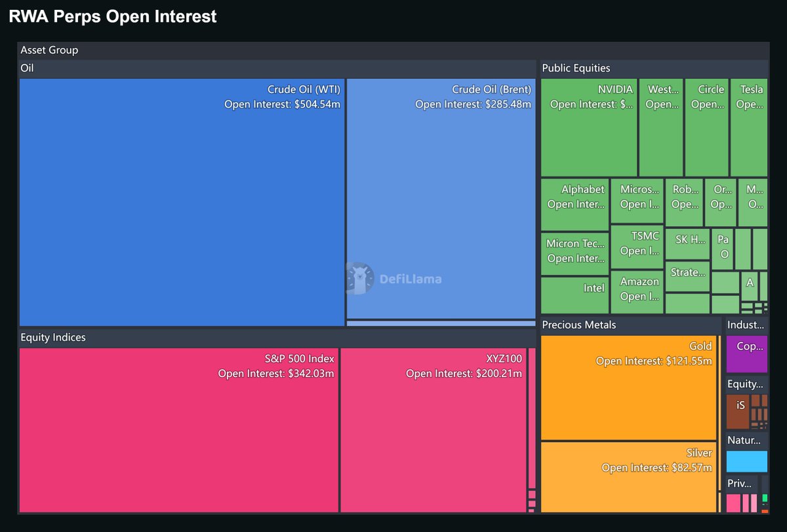The height and width of the screenshot is (532, 787).
Task: Select the 'Micros...' equity cell
Action: pos(637,201)
